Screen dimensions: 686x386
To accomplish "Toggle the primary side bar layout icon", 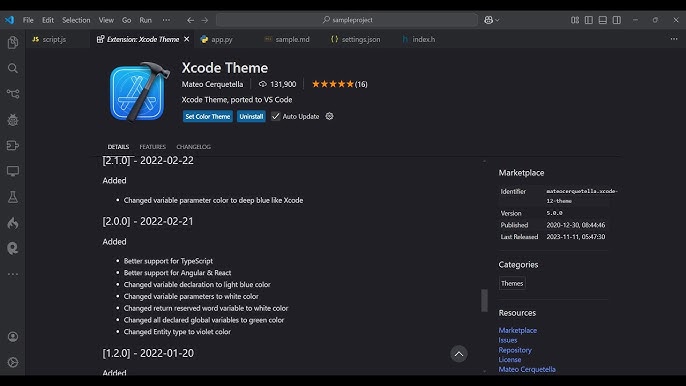I will [589, 20].
